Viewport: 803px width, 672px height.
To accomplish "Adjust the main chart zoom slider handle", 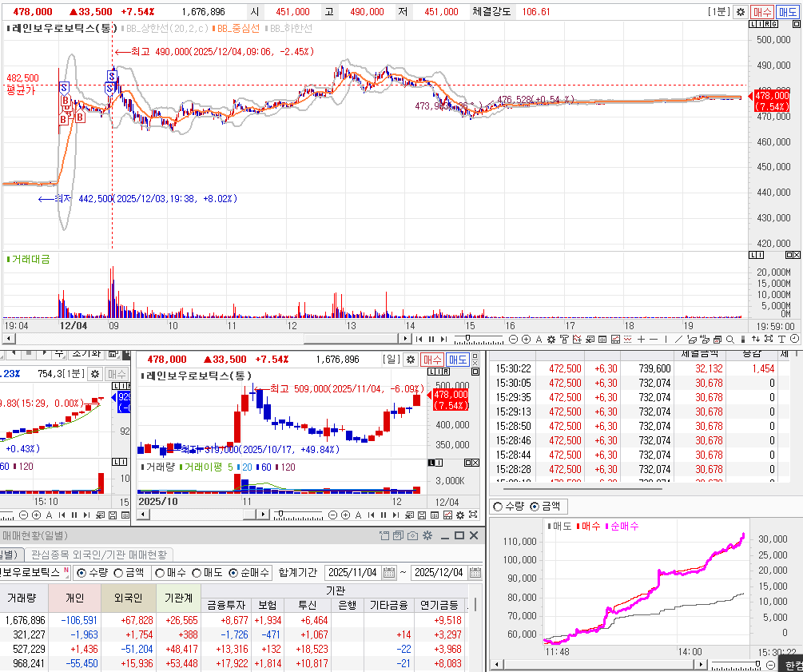I will 467,338.
